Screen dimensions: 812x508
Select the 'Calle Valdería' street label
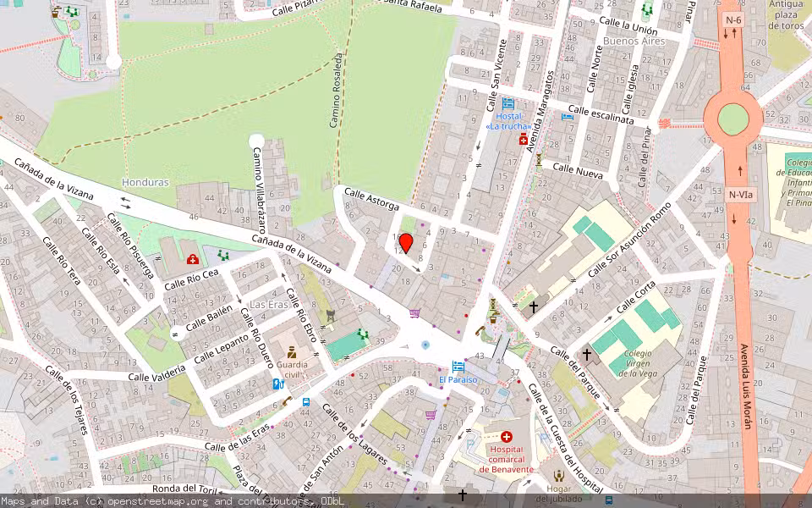(x=157, y=373)
